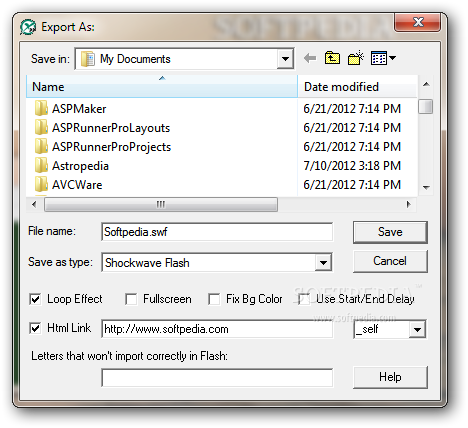Click the Help button

(390, 377)
